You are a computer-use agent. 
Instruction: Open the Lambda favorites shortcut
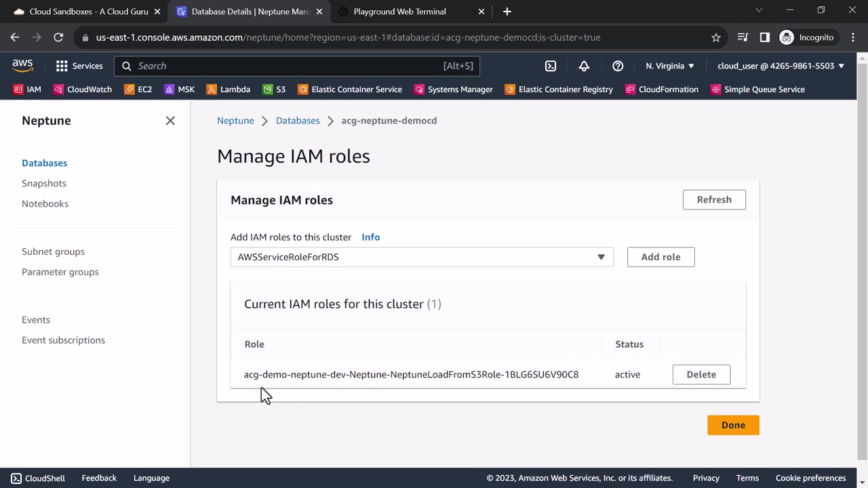pos(228,89)
